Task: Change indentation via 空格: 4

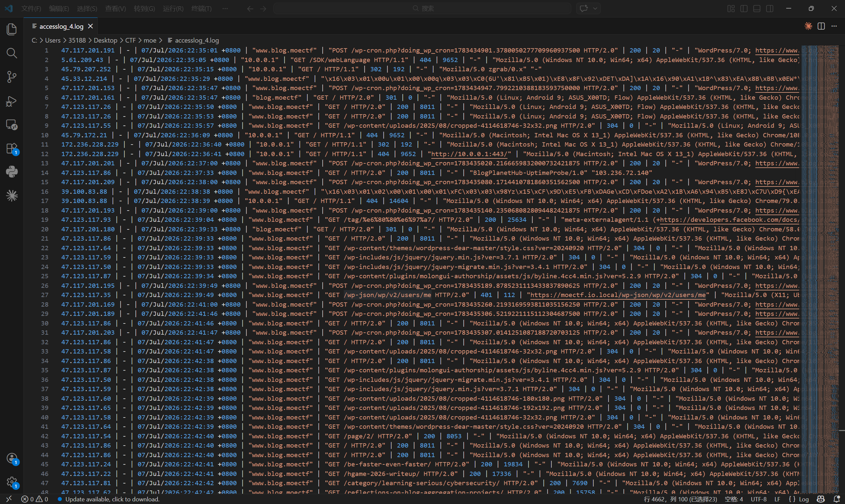Action: click(734, 499)
